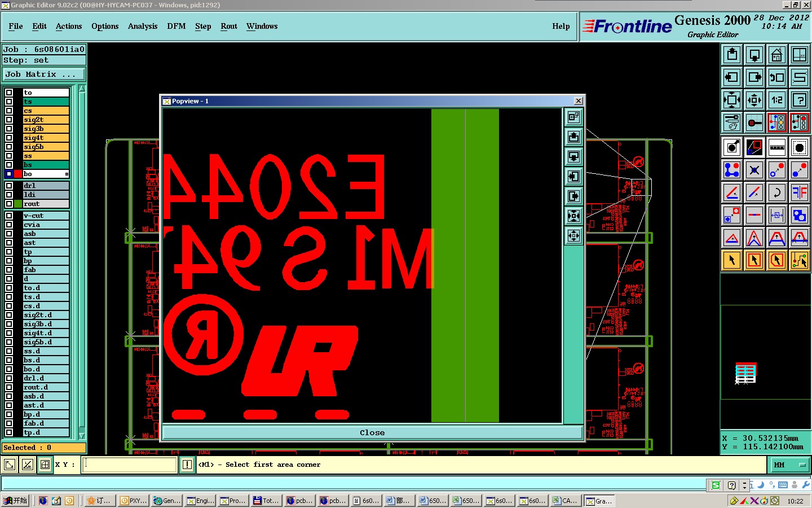Click the Windows Start button in taskbar
Image resolution: width=812 pixels, height=508 pixels.
[15, 501]
